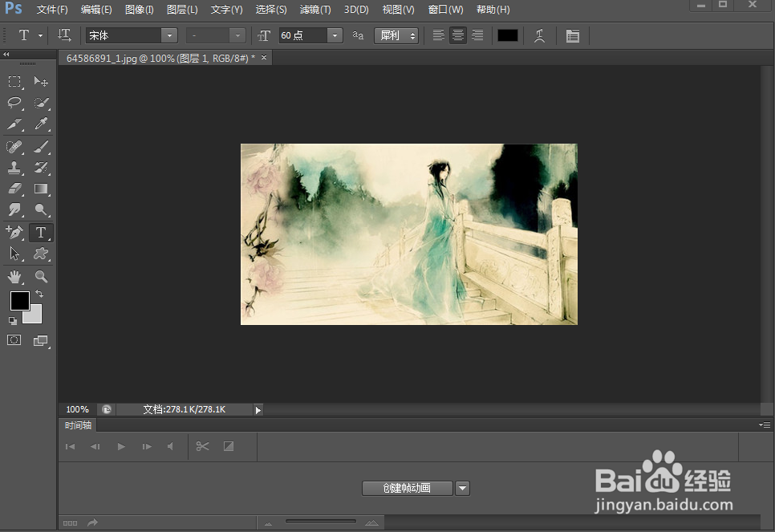Open the 视图(V) menu

click(x=399, y=10)
